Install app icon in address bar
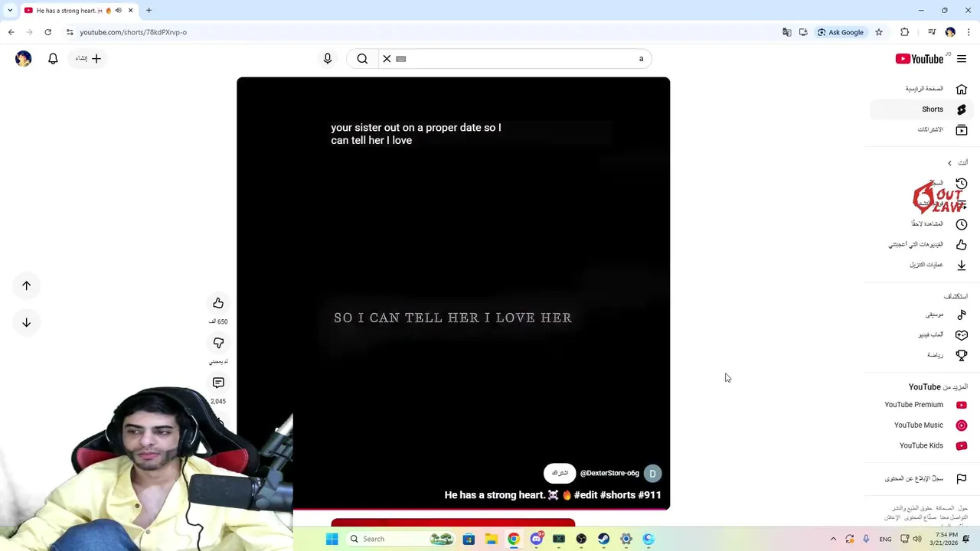This screenshot has height=551, width=980. (803, 32)
